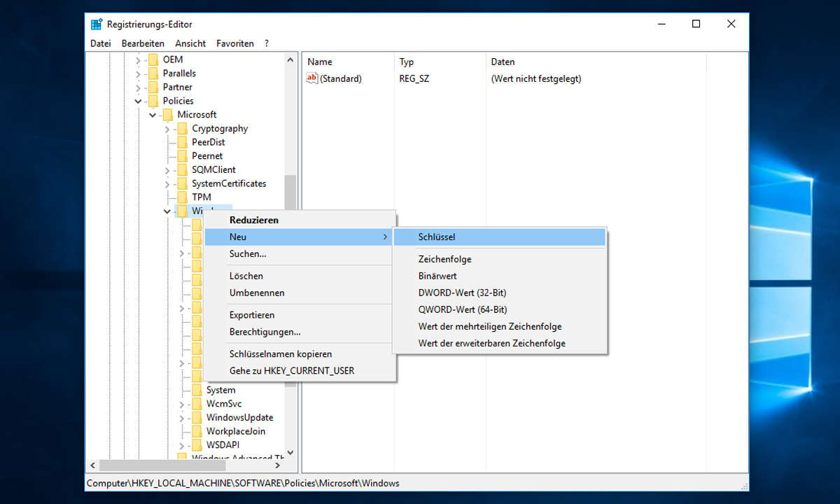Select Wert der mehrteiligen Zeichenfolge
The width and height of the screenshot is (840, 504).
click(499, 326)
